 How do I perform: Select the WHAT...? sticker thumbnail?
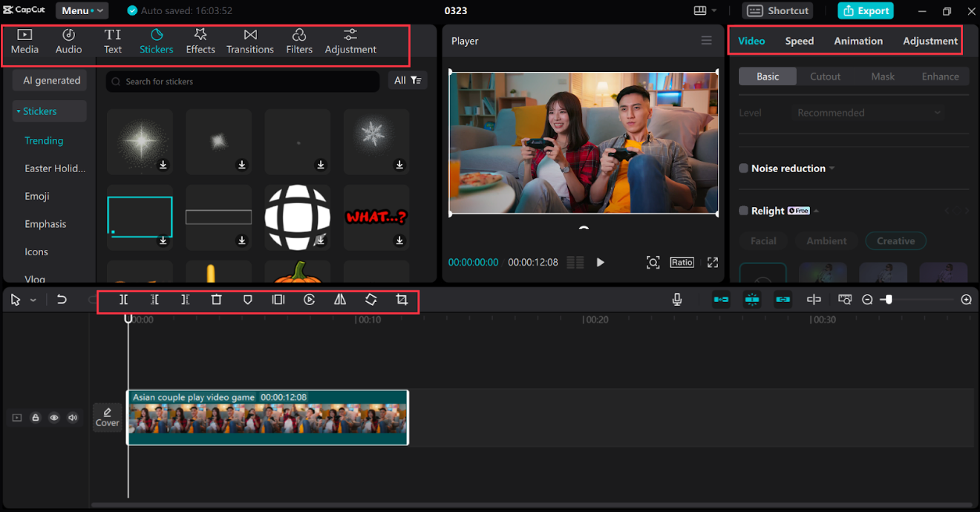(x=376, y=217)
